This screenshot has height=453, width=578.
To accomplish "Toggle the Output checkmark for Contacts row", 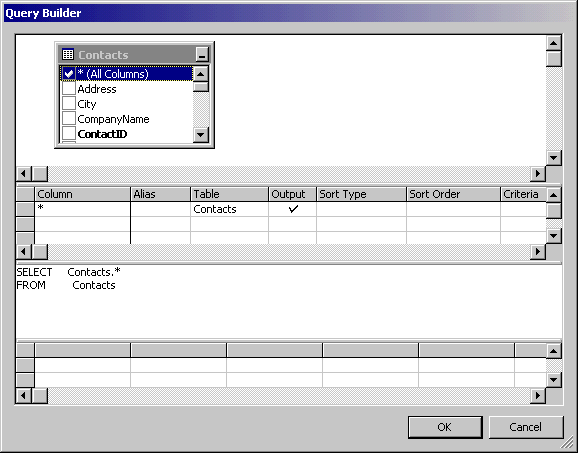I will pos(293,209).
